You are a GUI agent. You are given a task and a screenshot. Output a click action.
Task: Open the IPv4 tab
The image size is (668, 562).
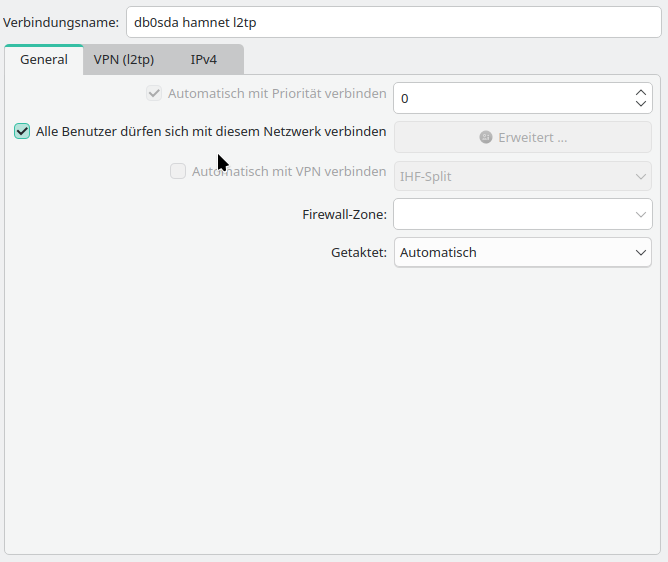(x=204, y=60)
